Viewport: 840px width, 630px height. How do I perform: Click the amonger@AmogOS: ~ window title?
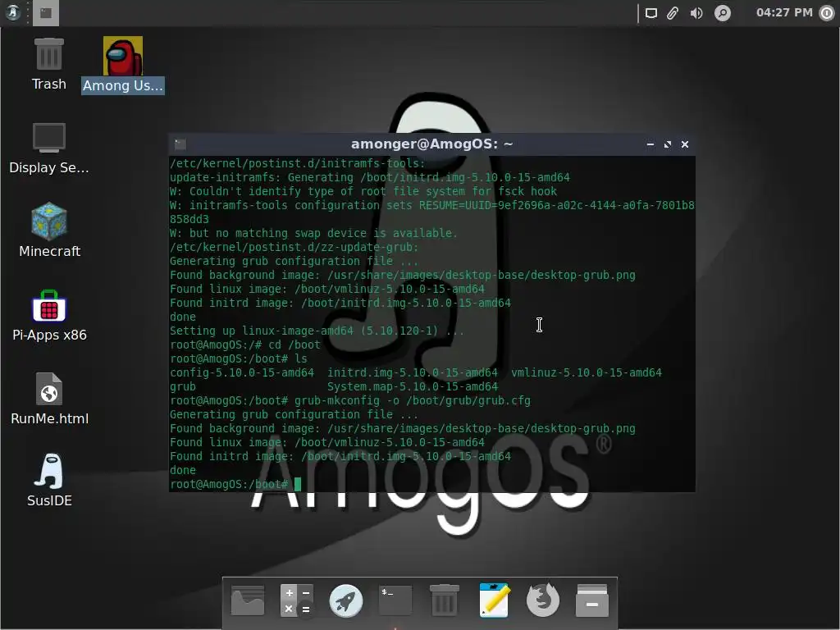(x=431, y=144)
